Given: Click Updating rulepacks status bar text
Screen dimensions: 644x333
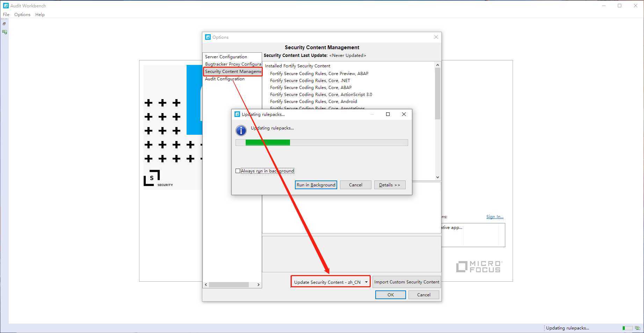Looking at the screenshot, I should click(567, 328).
